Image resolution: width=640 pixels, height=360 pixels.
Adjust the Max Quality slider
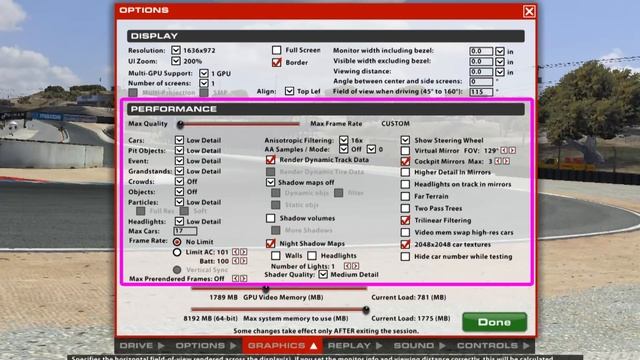[x=180, y=124]
